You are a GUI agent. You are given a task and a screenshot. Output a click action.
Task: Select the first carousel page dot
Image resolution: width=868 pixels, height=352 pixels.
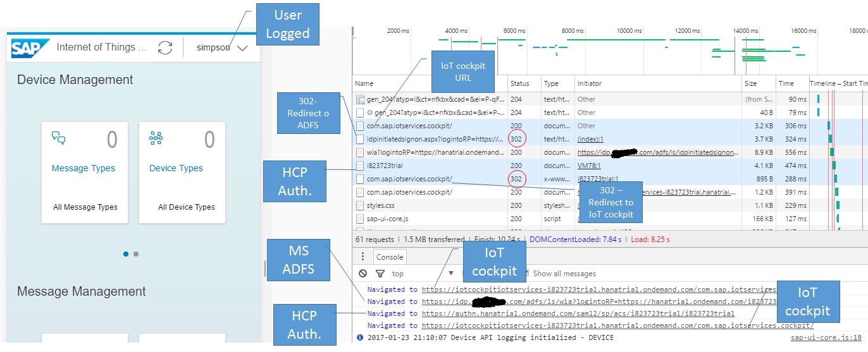126,254
